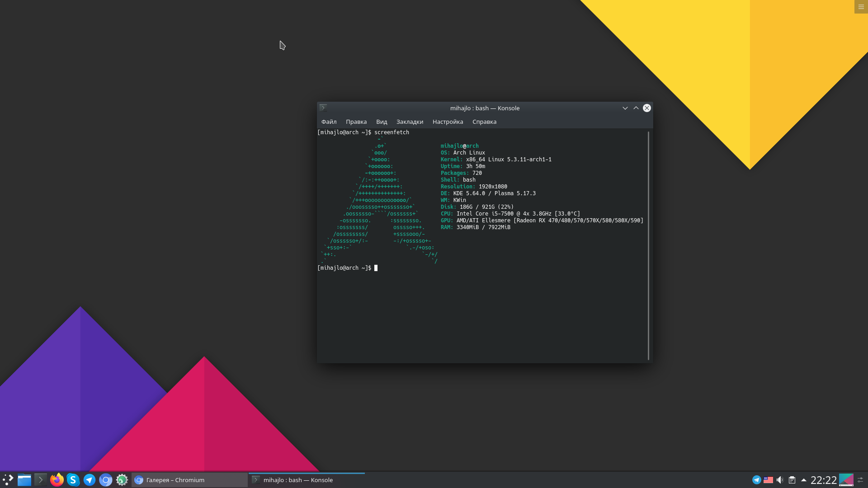
Task: Launch Chromium from the pinned taskbar icon
Action: tap(106, 480)
